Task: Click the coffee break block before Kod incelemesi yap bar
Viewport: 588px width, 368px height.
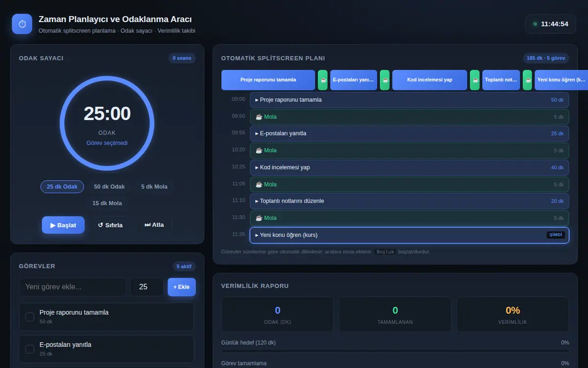Action: (385, 80)
